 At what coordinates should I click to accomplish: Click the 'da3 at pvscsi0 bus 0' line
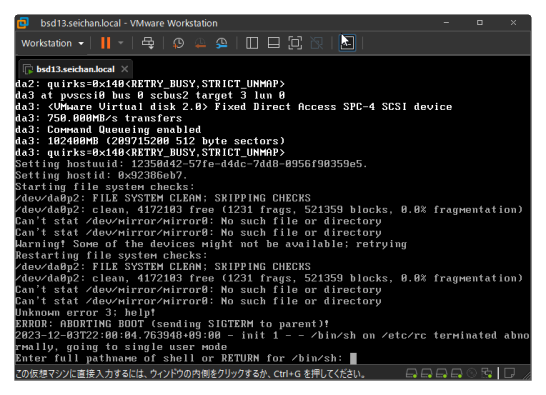(150, 95)
